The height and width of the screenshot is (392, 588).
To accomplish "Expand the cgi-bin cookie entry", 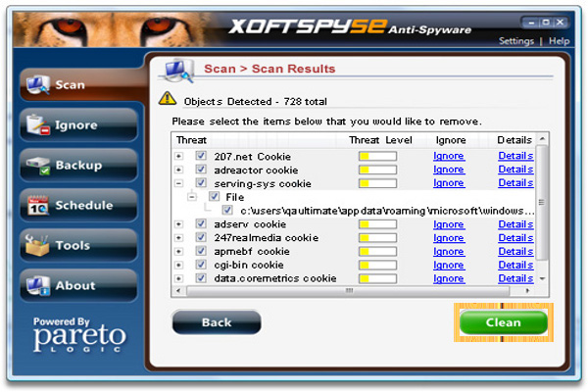I will 179,265.
